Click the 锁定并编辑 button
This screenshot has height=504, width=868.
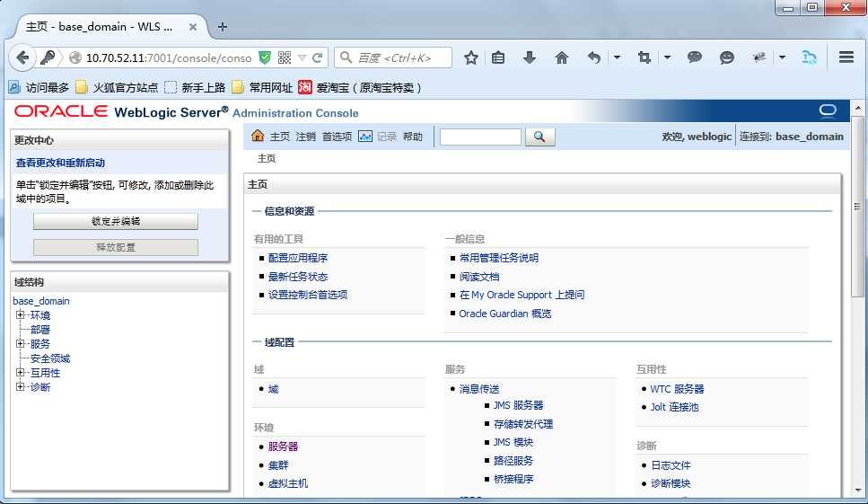point(116,222)
